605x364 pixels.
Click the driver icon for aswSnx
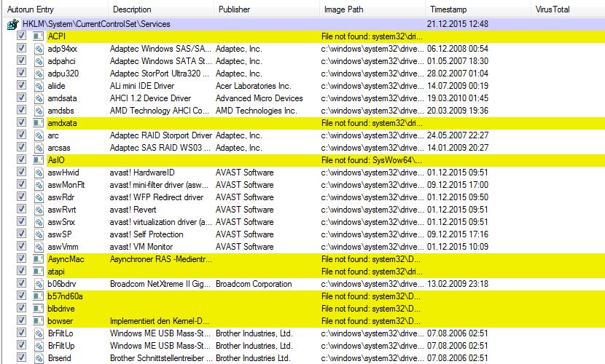(x=38, y=222)
